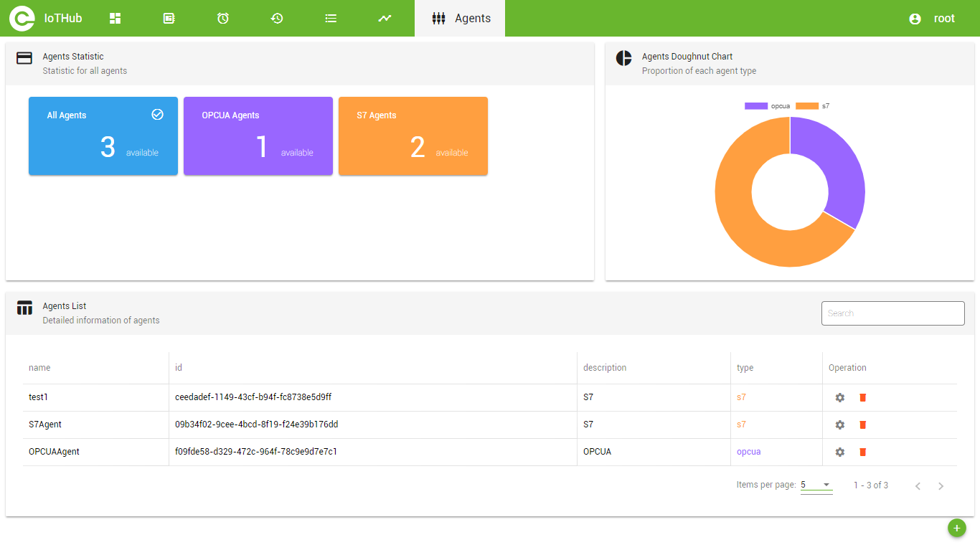980x550 pixels.
Task: Filter by OPCUA Agents card
Action: click(x=258, y=136)
